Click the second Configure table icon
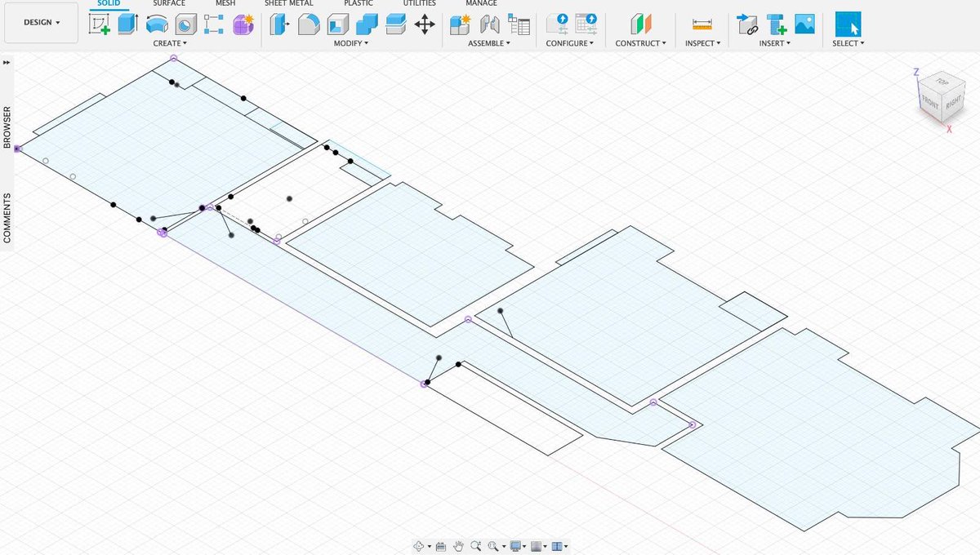 click(x=585, y=24)
